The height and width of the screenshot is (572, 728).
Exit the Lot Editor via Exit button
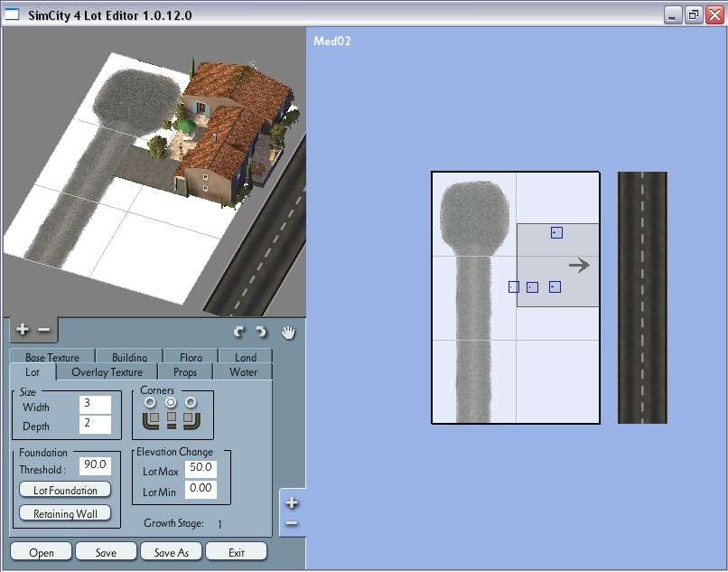click(x=236, y=552)
